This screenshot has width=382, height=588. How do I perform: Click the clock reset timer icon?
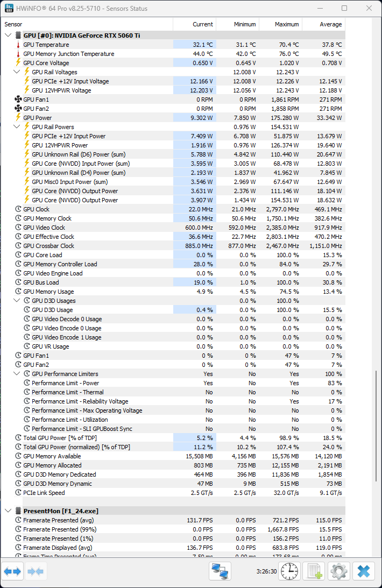(289, 571)
